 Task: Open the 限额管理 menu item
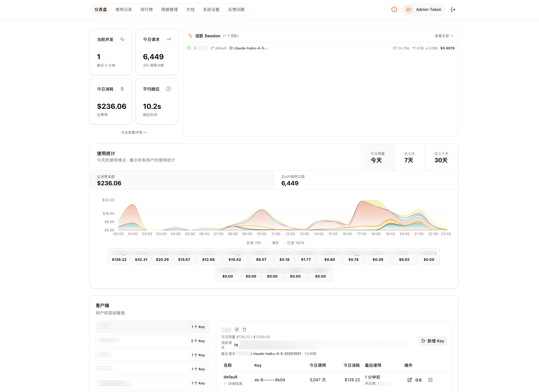[169, 10]
